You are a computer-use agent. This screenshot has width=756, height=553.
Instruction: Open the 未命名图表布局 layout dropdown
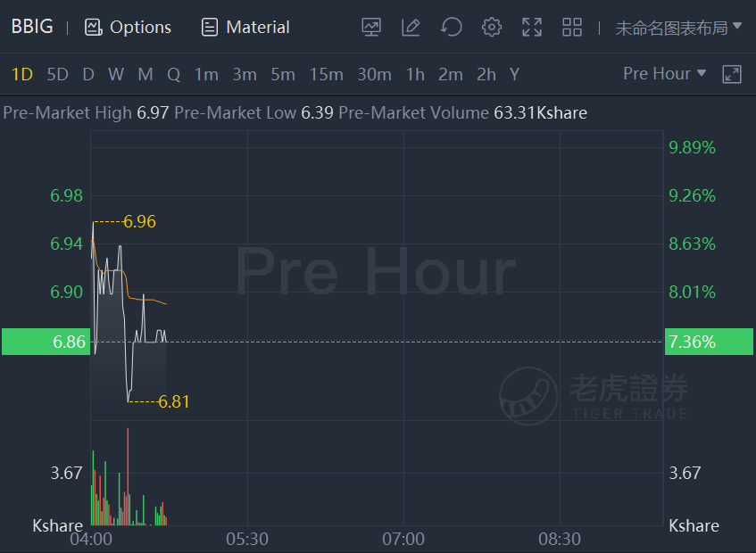(678, 28)
